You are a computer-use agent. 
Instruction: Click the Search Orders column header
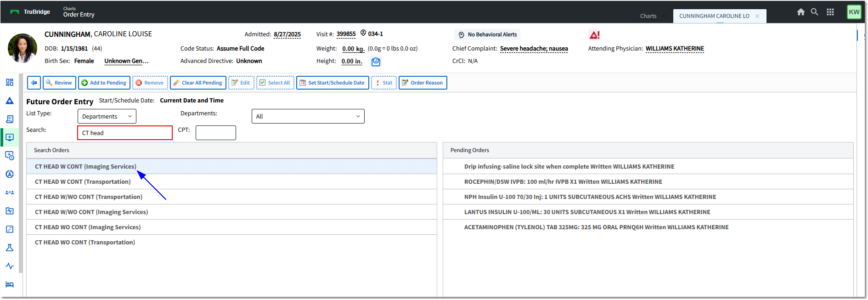pyautogui.click(x=231, y=150)
